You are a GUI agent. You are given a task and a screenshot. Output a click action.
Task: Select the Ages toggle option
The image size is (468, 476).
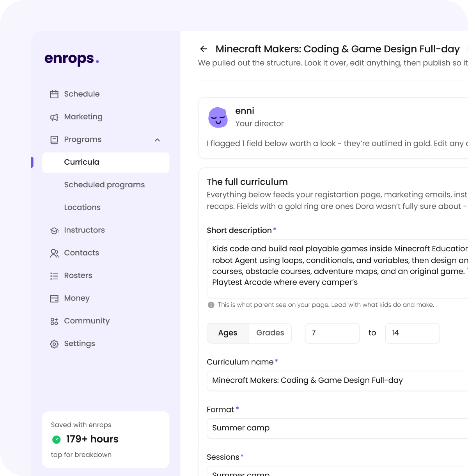pos(228,333)
